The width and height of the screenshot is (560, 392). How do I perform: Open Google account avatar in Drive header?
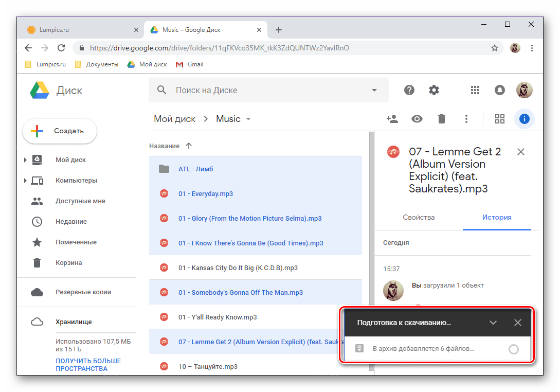(524, 90)
